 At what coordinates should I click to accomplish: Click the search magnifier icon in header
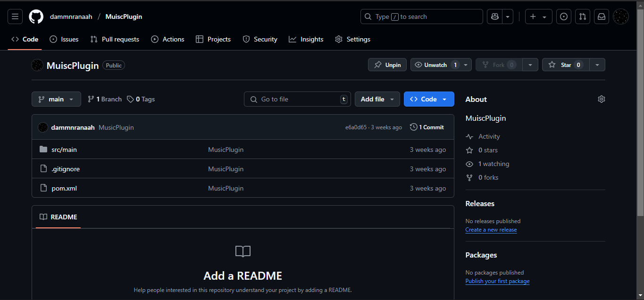click(x=368, y=17)
